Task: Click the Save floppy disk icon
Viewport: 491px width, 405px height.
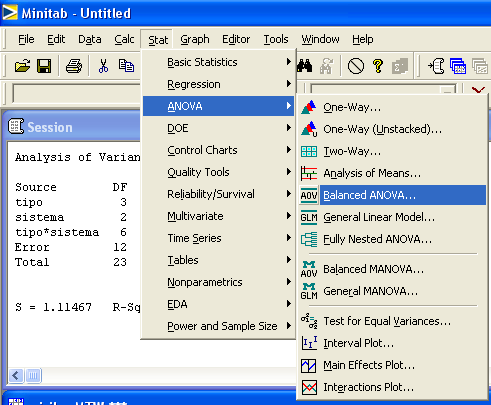Action: pos(44,66)
